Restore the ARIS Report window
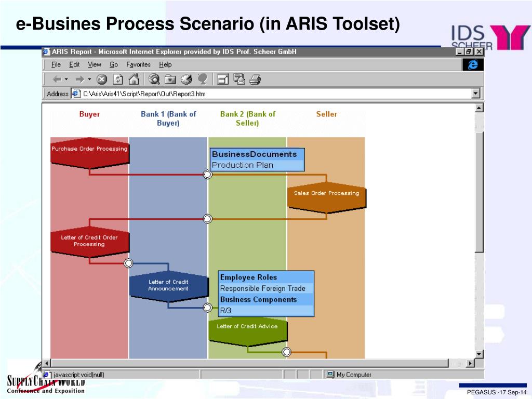This screenshot has width=532, height=399. [469, 51]
